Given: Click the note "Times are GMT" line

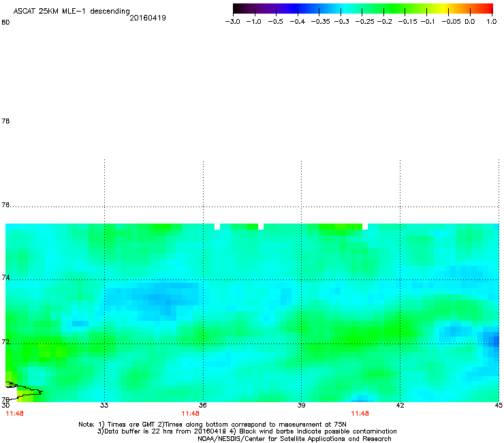Looking at the screenshot, I should coord(212,425).
